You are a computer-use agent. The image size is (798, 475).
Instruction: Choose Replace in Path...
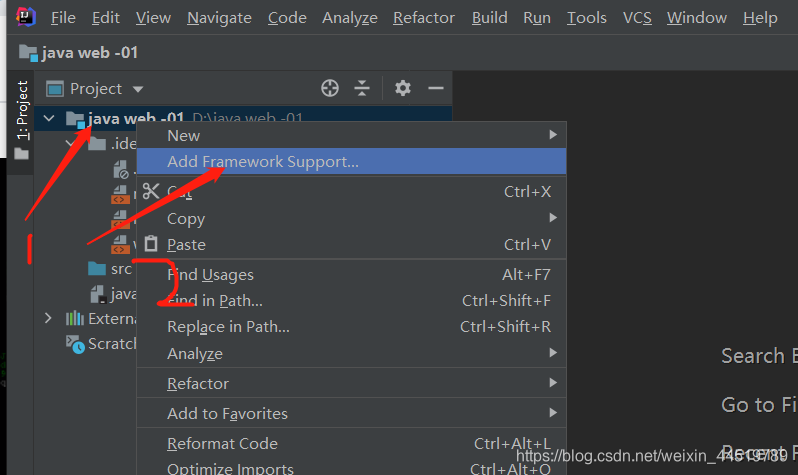(351, 326)
